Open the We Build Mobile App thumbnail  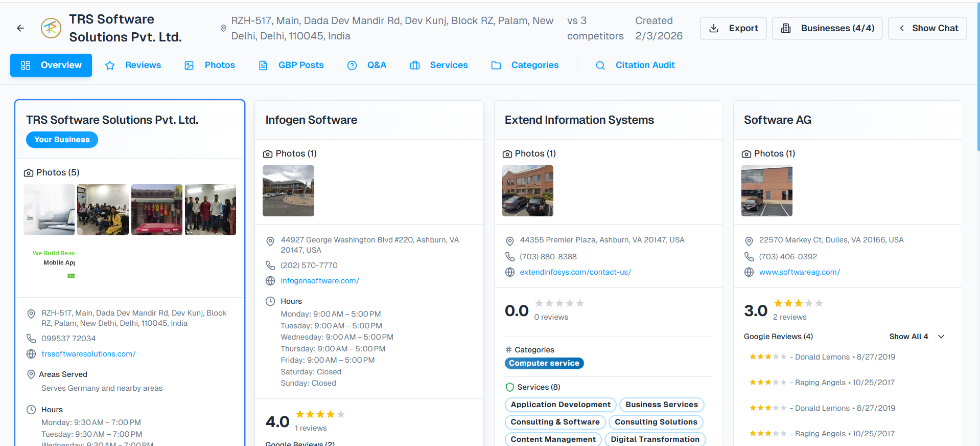pos(49,263)
